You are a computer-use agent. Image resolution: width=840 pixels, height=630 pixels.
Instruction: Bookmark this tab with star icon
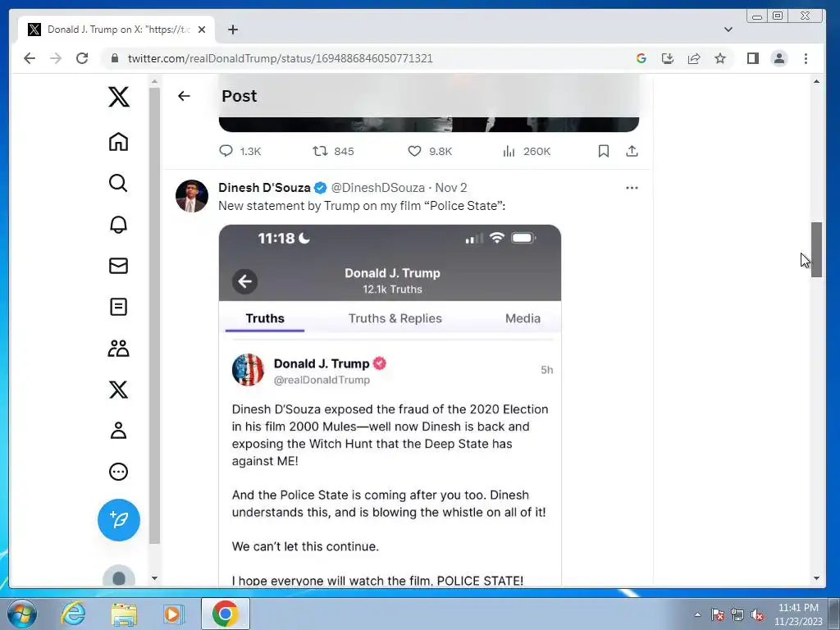point(720,58)
